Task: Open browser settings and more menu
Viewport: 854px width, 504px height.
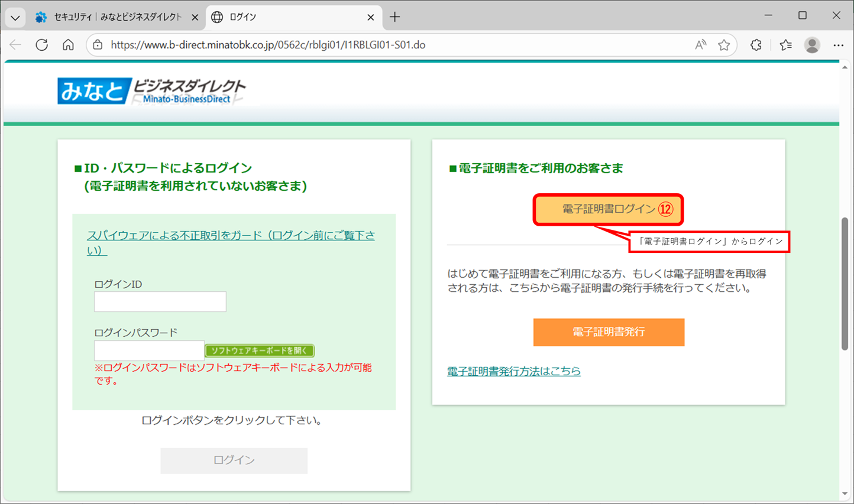Action: point(838,45)
